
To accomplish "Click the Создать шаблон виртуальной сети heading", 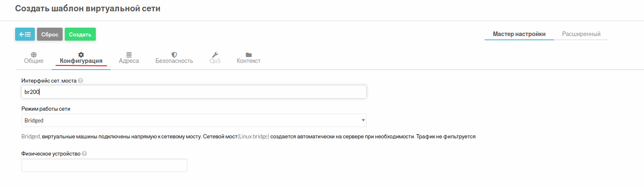I will click(88, 8).
